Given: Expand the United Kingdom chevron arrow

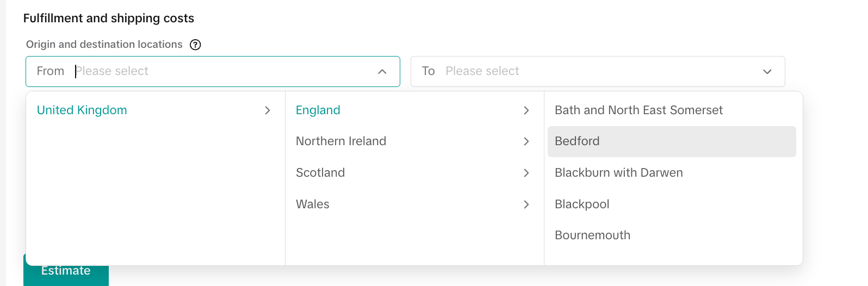Looking at the screenshot, I should coord(267,110).
